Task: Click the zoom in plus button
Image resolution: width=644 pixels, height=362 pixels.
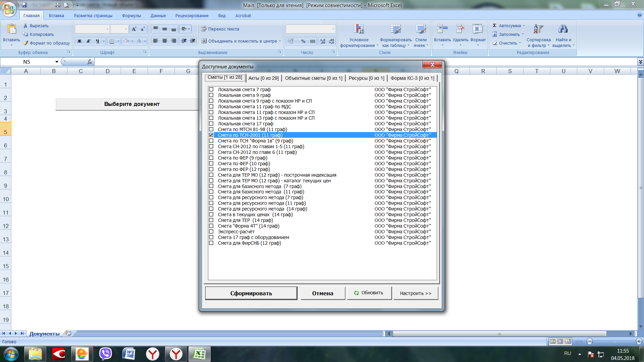Action: click(x=639, y=342)
